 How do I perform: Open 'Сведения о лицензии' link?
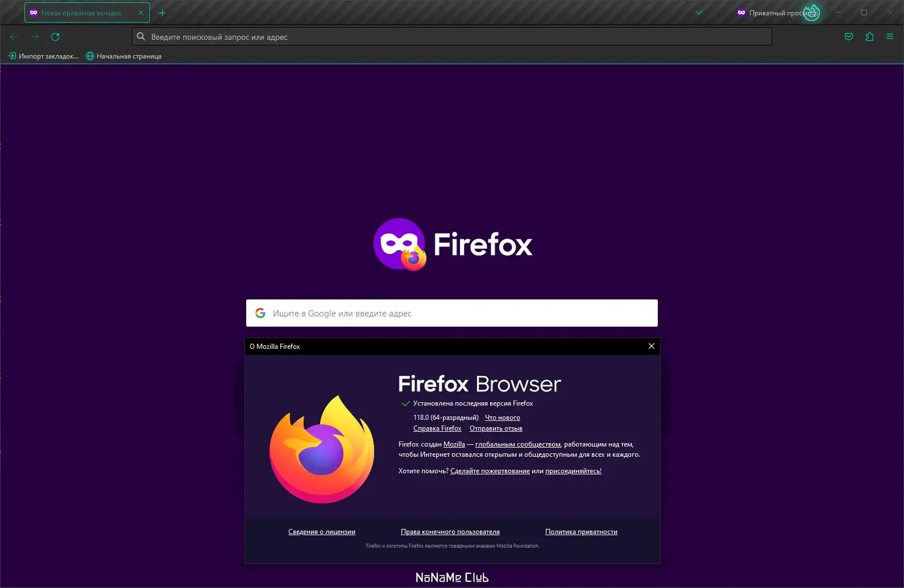pyautogui.click(x=322, y=532)
